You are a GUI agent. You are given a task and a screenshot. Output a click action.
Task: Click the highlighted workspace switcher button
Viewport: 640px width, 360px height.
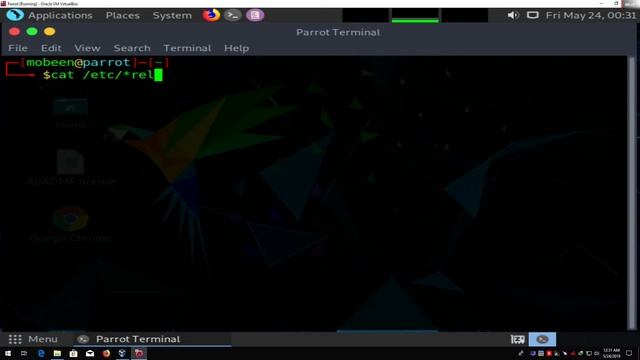(542, 339)
